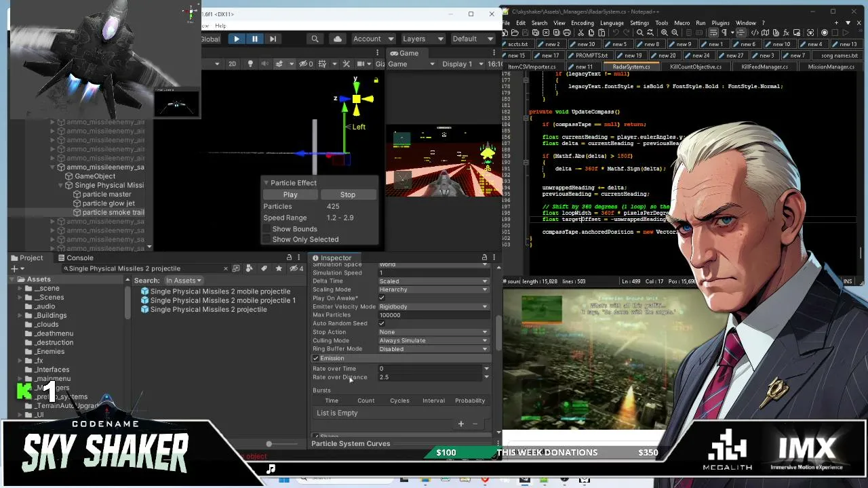Start Play mode in Unity toolbar
This screenshot has width=868, height=488.
pos(237,39)
